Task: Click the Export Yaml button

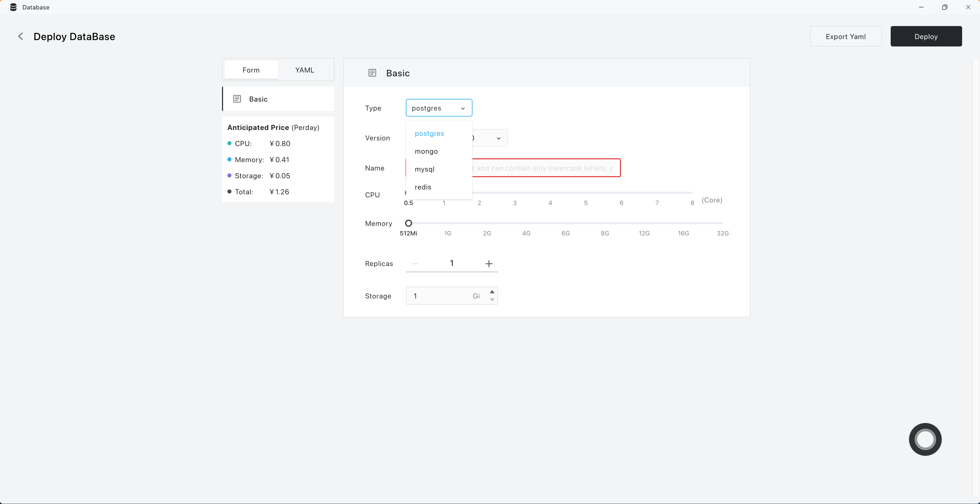Action: pyautogui.click(x=845, y=37)
